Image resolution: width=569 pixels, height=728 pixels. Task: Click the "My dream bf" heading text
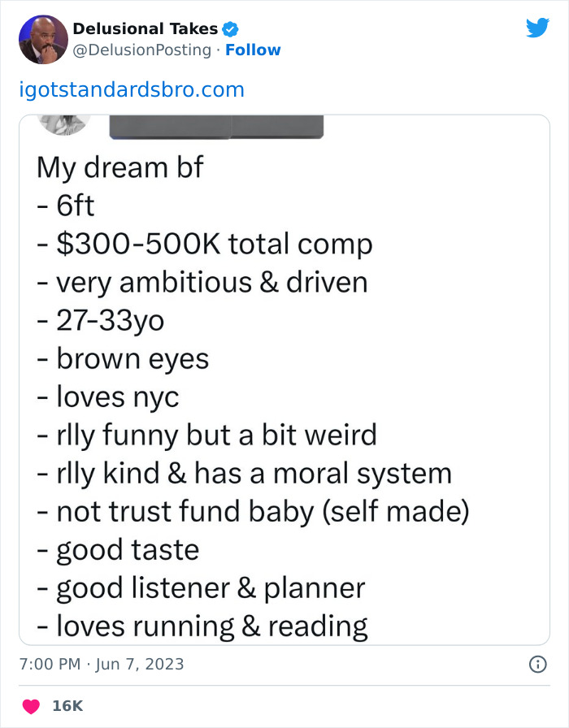tap(119, 167)
